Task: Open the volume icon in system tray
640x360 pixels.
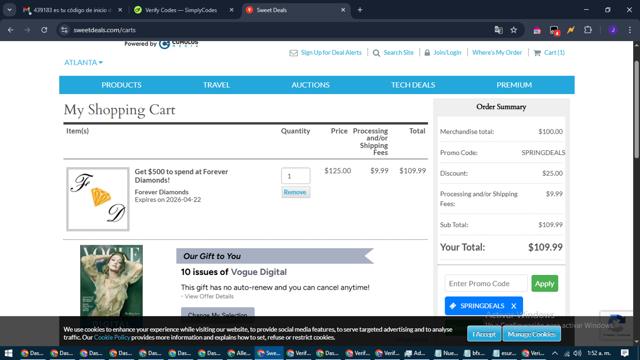Action: [x=577, y=353]
